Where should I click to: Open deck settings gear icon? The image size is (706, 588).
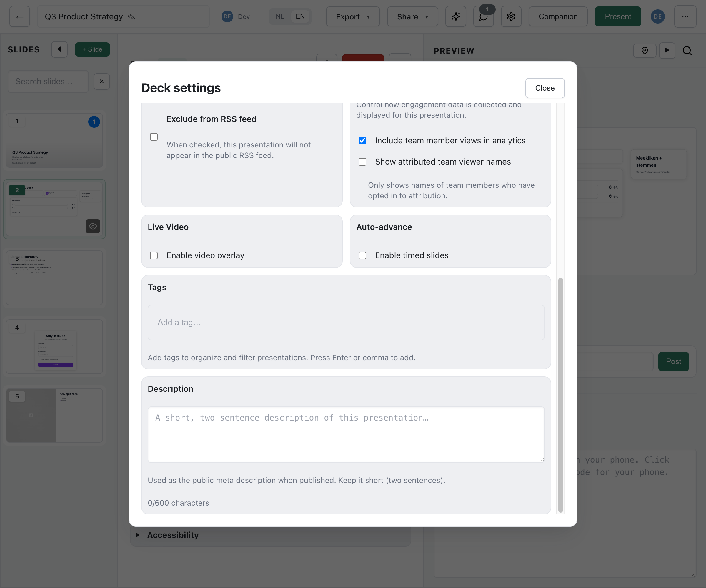point(511,16)
